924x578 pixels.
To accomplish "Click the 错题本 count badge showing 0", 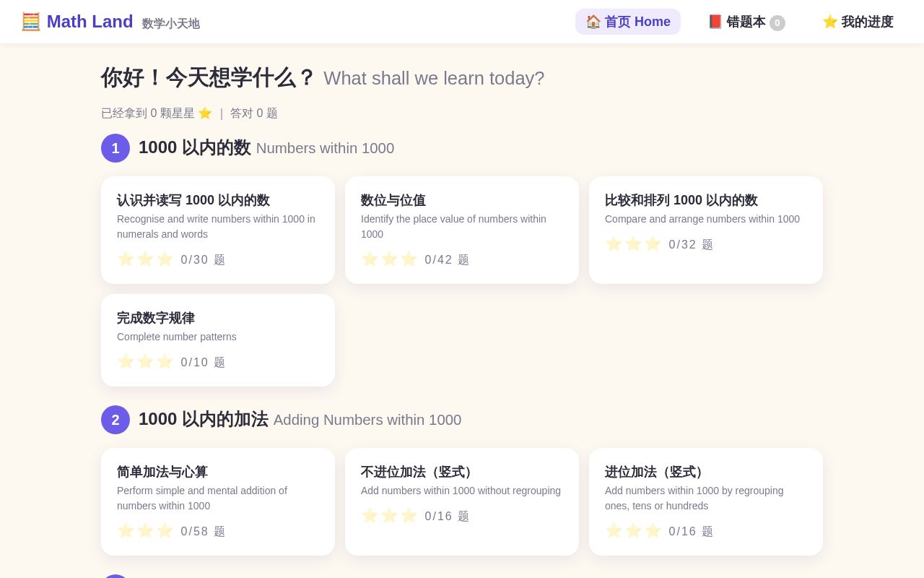I will [777, 22].
